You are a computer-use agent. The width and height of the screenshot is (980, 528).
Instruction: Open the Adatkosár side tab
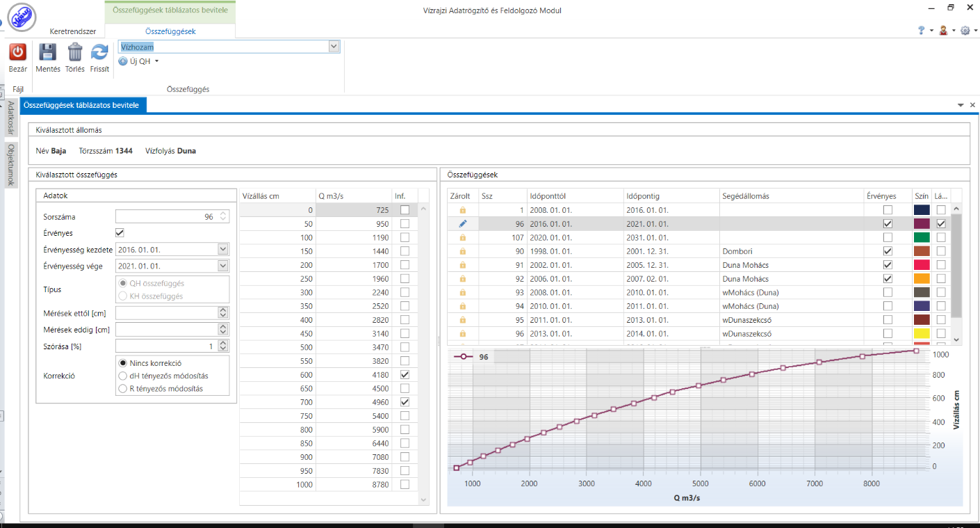click(10, 118)
